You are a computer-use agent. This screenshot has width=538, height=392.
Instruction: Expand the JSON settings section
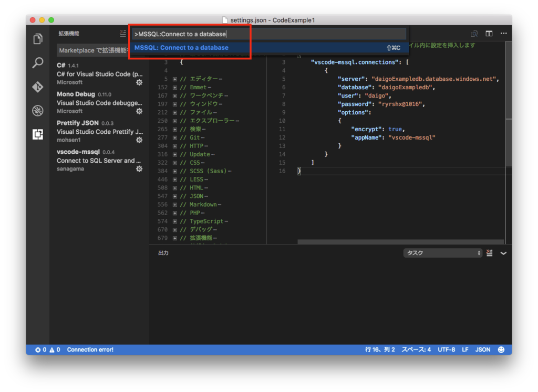pyautogui.click(x=175, y=196)
